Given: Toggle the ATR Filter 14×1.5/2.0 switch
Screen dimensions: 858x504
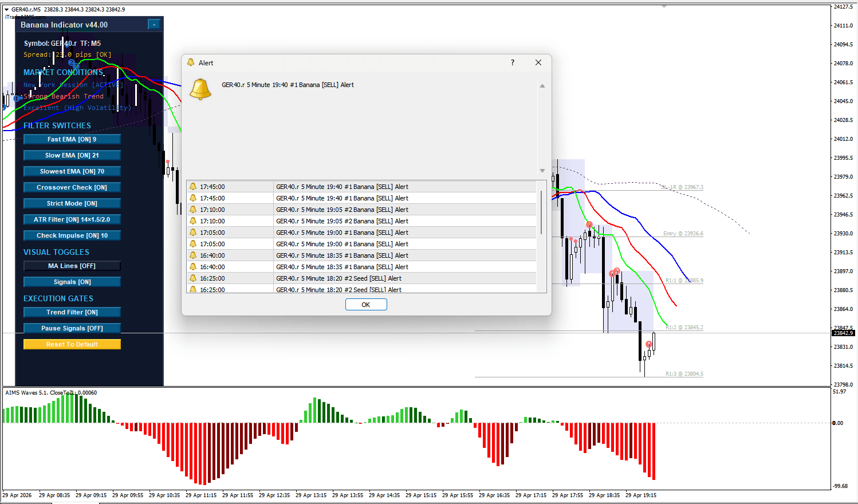Looking at the screenshot, I should tap(72, 219).
